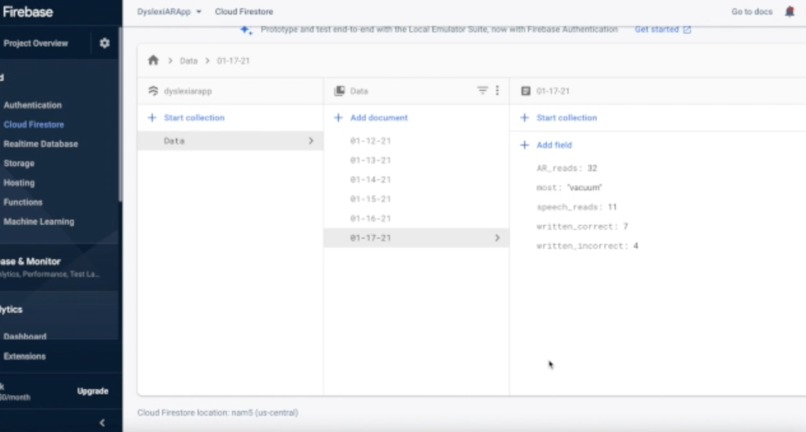
Task: Open the DyslexiARApp project dropdown
Action: point(169,11)
